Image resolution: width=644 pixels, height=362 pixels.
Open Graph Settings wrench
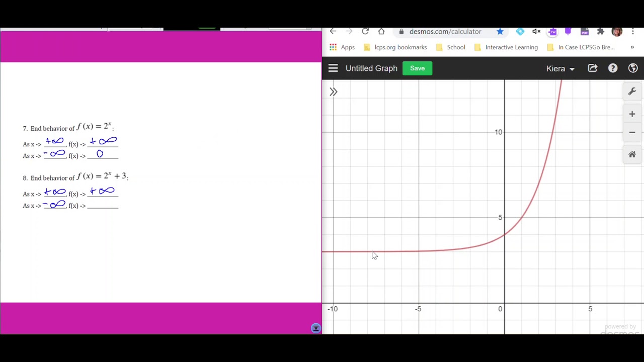tap(632, 92)
